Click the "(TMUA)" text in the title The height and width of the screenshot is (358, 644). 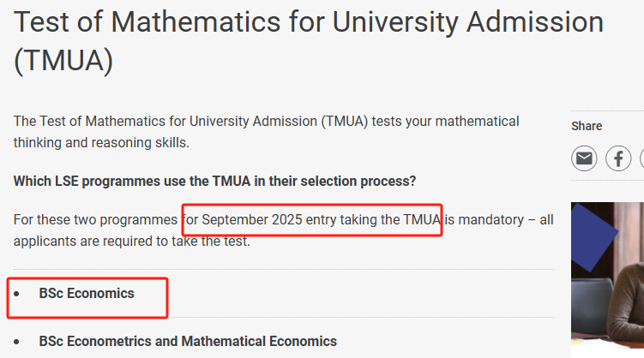[63, 61]
